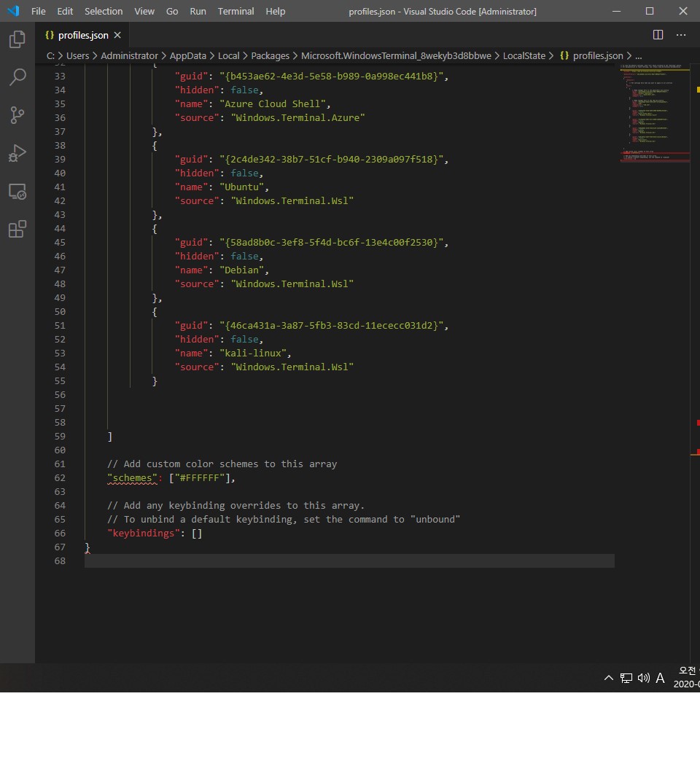Open the editor More Actions menu
The image size is (700, 758).
(681, 35)
